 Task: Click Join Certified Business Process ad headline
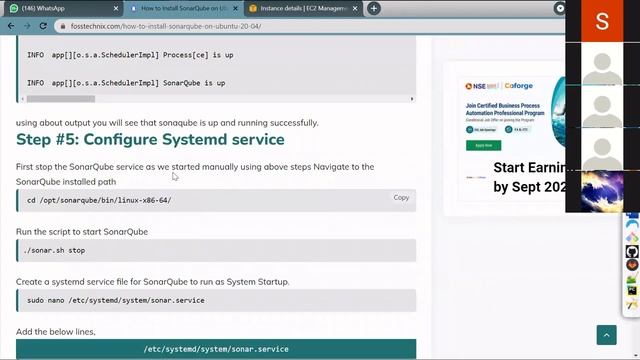click(x=505, y=109)
